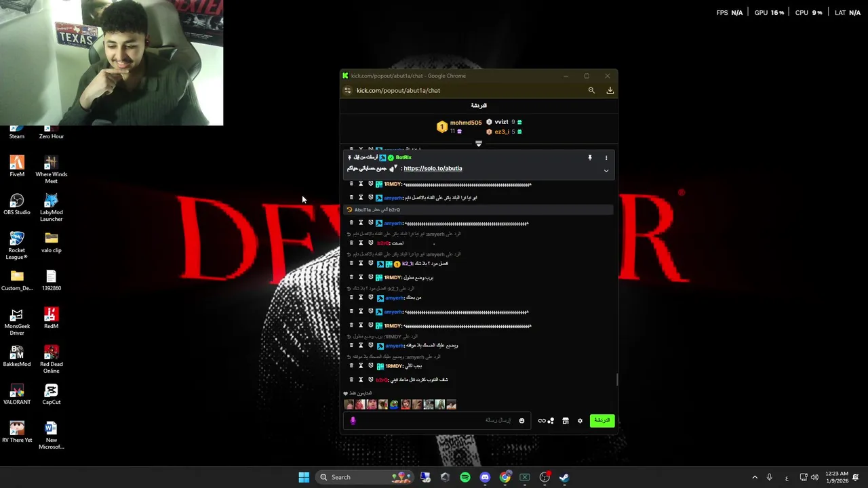Launch FiveM from desktop
Viewport: 868px width, 488px height.
click(x=17, y=166)
